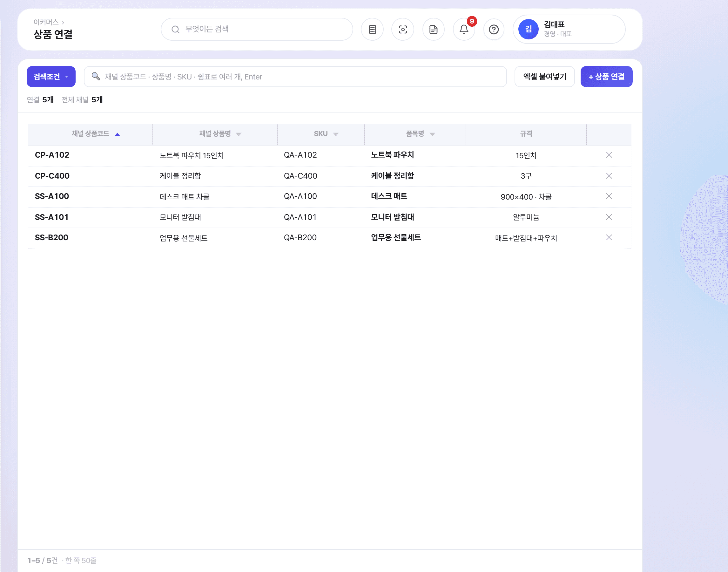This screenshot has height=572, width=728.
Task: Open the document file icon in header
Action: [434, 30]
